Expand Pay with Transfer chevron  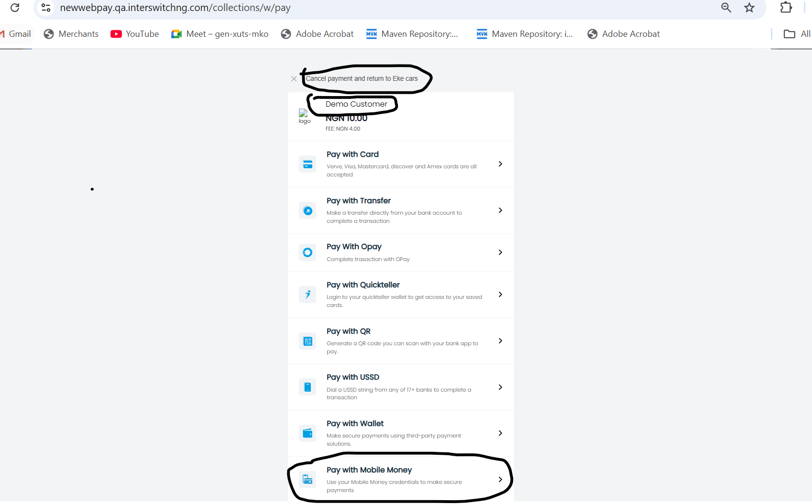[500, 210]
